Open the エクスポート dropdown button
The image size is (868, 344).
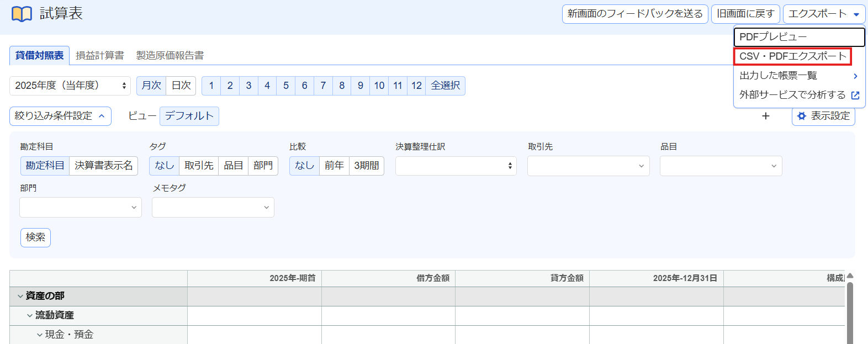click(x=824, y=14)
